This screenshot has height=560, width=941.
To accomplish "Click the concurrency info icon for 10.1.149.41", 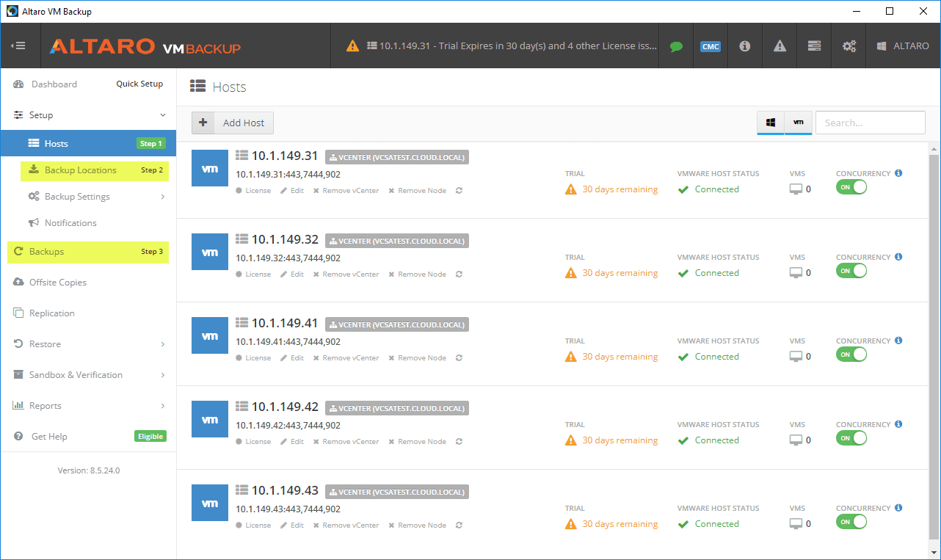I will (899, 341).
